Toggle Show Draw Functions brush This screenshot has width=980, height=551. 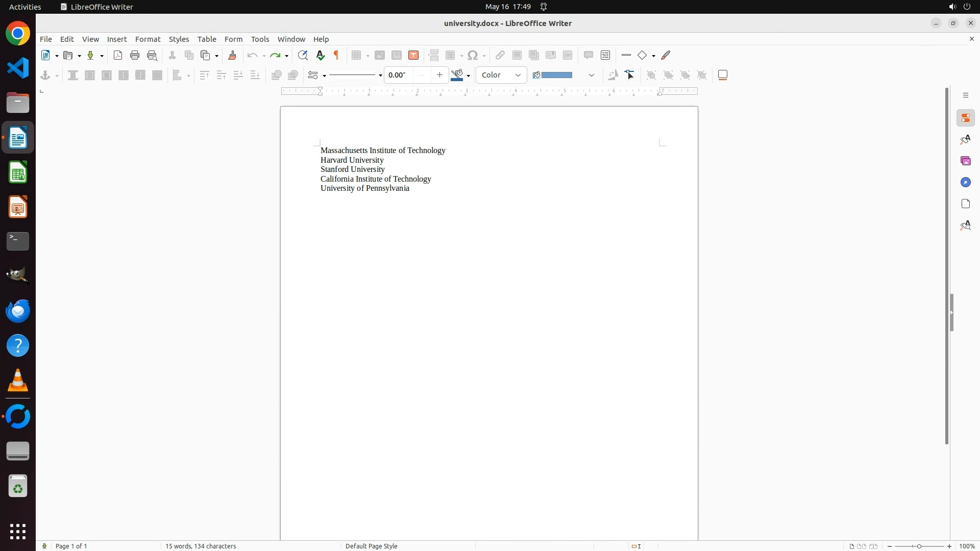(x=666, y=56)
